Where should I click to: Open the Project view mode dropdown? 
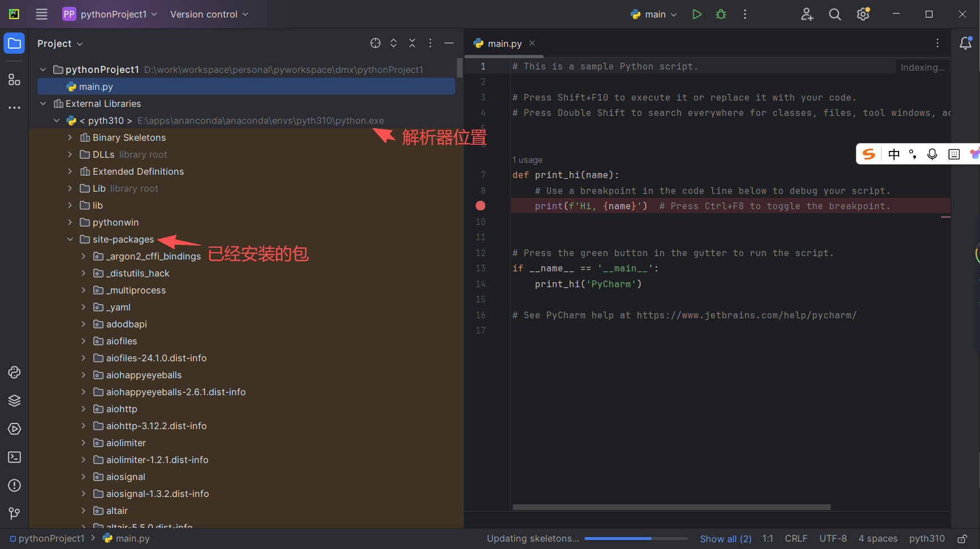[60, 44]
